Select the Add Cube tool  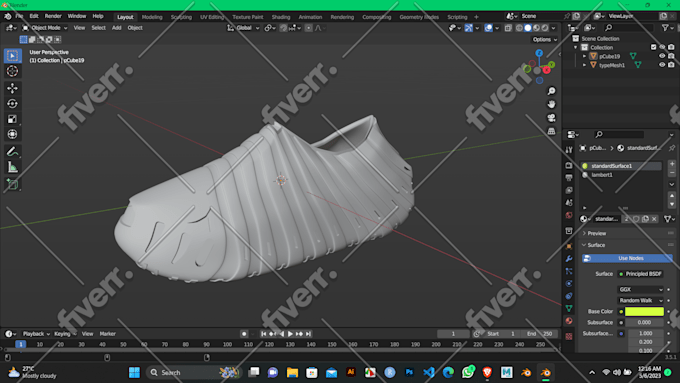[x=12, y=184]
